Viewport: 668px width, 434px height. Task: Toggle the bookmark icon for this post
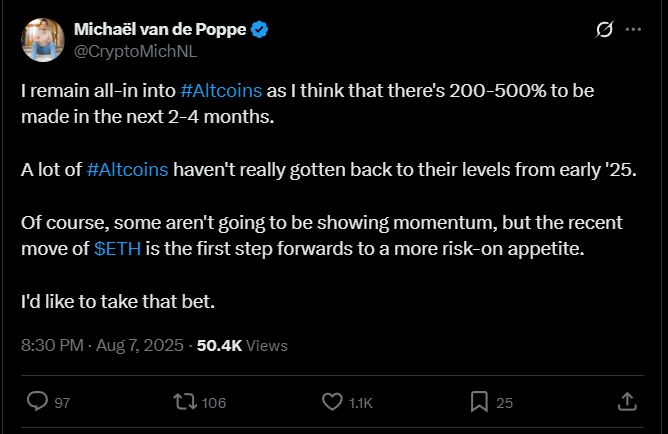479,402
